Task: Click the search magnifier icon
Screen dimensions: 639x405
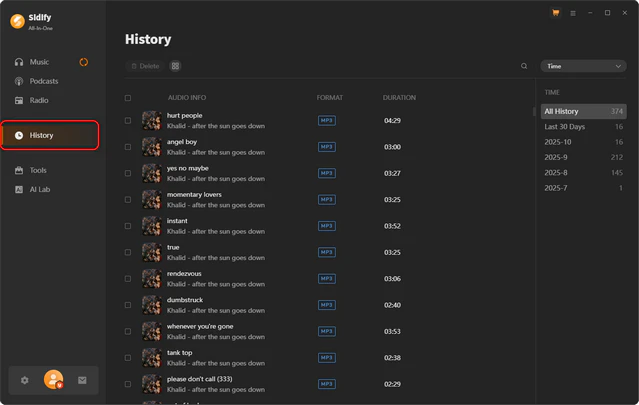Action: (x=524, y=66)
